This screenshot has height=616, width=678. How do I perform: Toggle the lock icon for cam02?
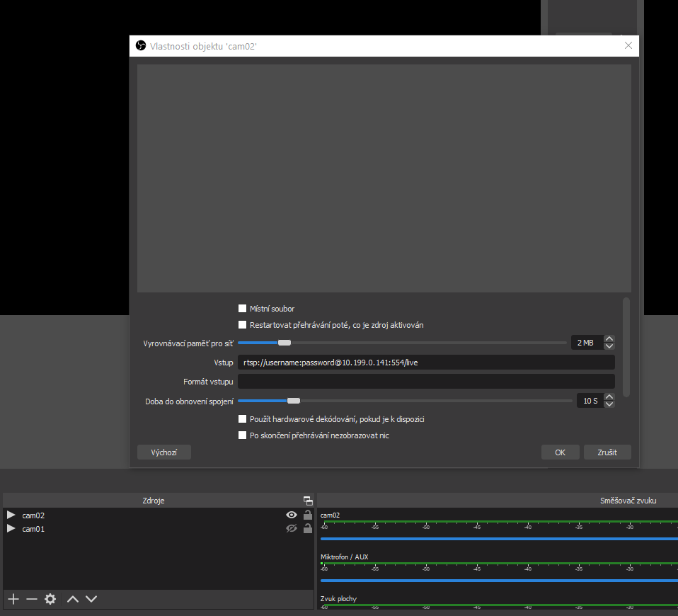[308, 515]
